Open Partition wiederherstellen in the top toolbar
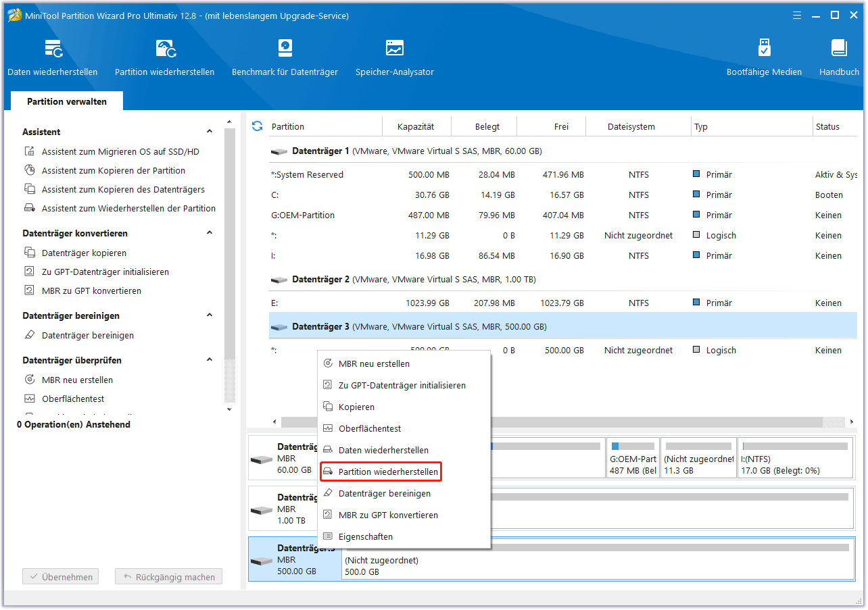This screenshot has width=868, height=610. tap(165, 58)
